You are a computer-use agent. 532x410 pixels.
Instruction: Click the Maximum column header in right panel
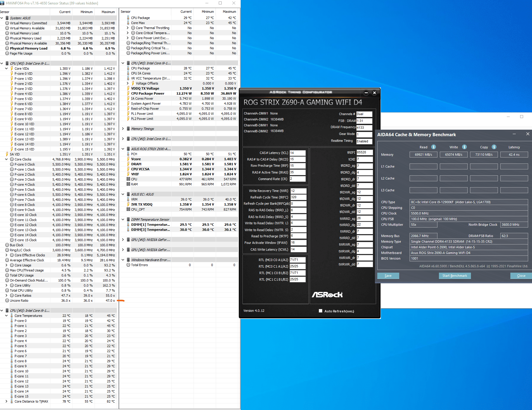coord(227,12)
